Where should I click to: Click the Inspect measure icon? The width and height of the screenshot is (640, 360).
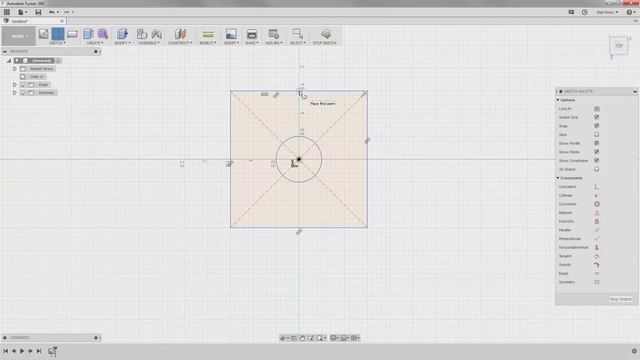coord(208,34)
